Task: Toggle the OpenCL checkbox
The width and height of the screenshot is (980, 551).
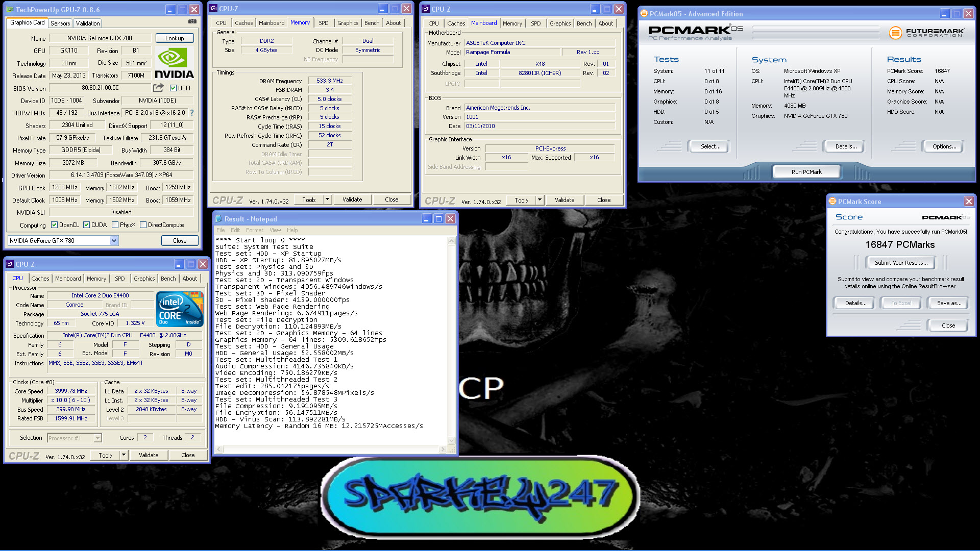Action: point(54,224)
